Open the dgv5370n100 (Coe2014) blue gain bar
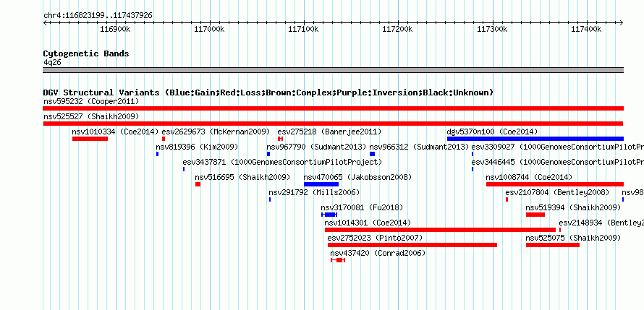Image resolution: width=644 pixels, height=310 pixels. [535, 139]
